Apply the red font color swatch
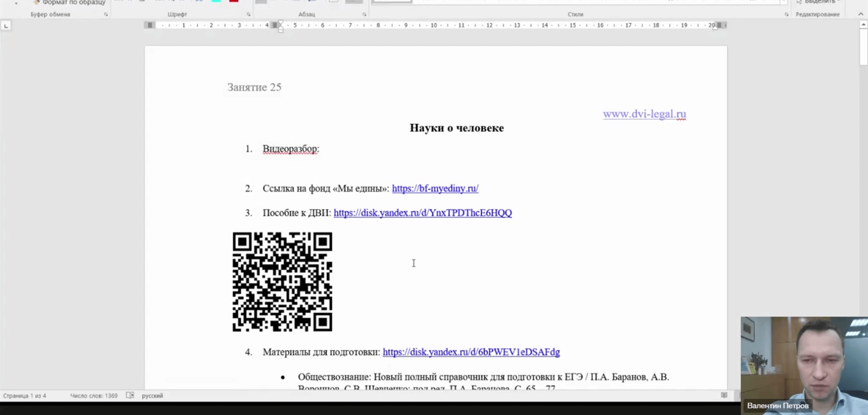 tap(233, 1)
